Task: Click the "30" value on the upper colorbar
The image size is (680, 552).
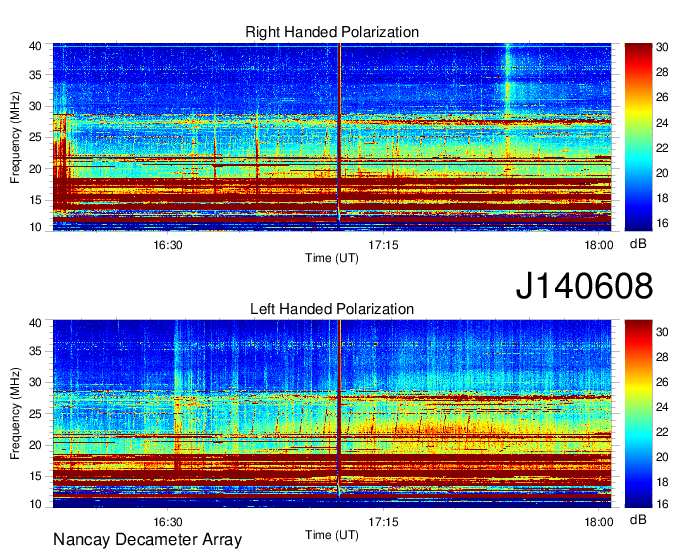Action: tap(662, 47)
